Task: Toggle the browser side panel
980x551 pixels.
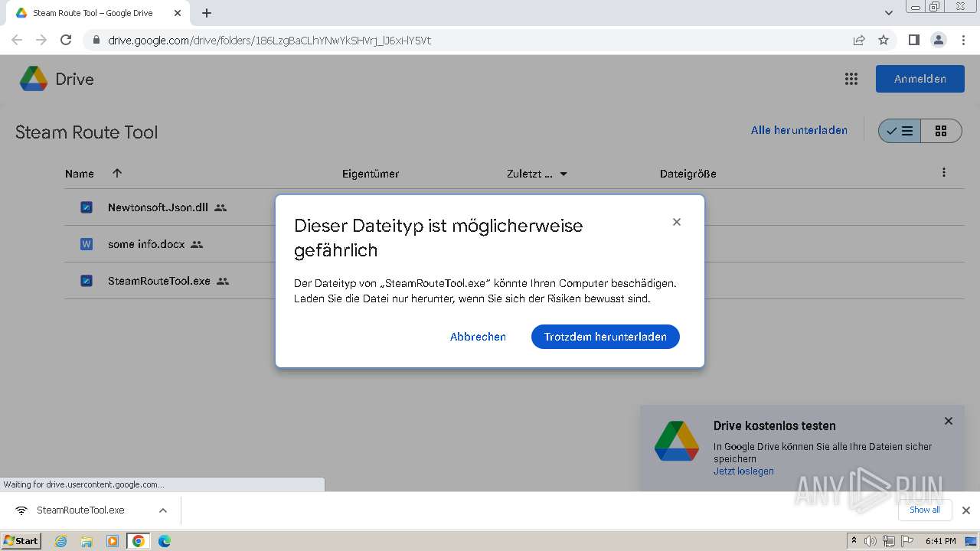Action: [x=913, y=40]
